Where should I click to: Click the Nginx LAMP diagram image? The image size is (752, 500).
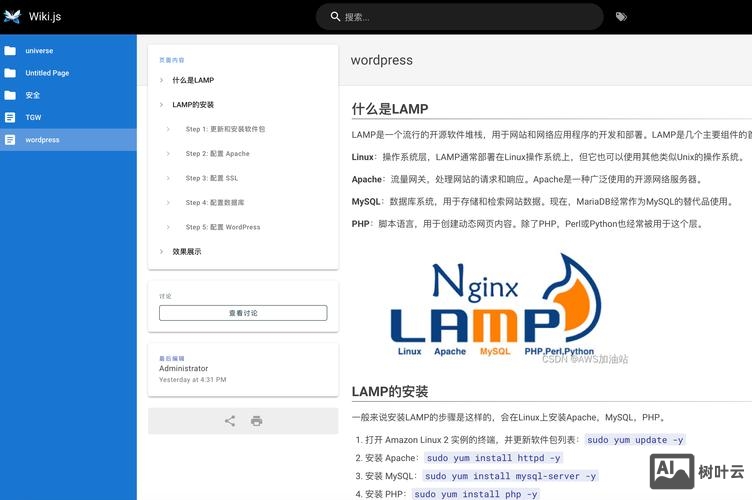click(496, 306)
